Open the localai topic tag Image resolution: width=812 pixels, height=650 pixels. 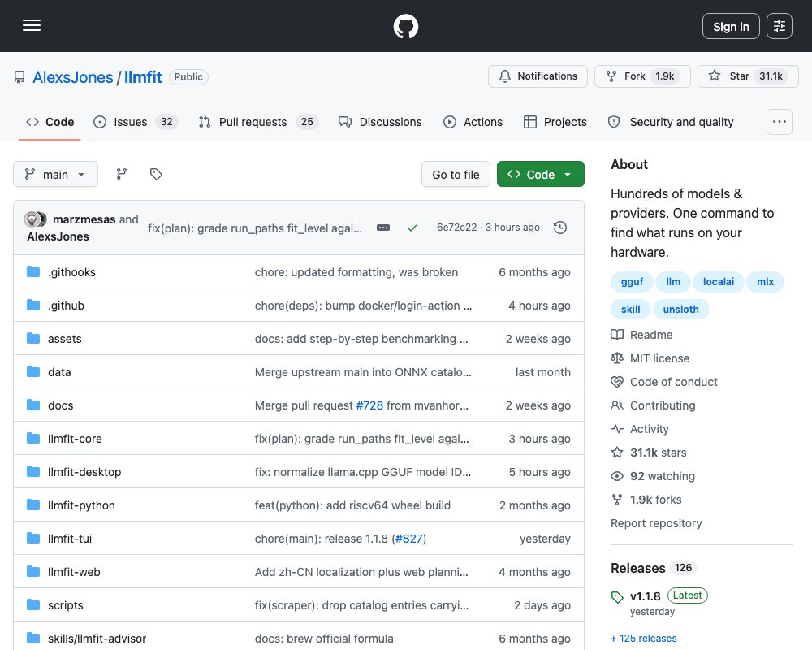coord(719,281)
